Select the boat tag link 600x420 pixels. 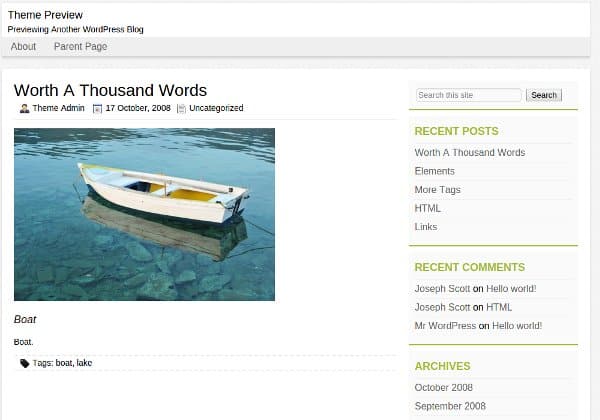63,363
